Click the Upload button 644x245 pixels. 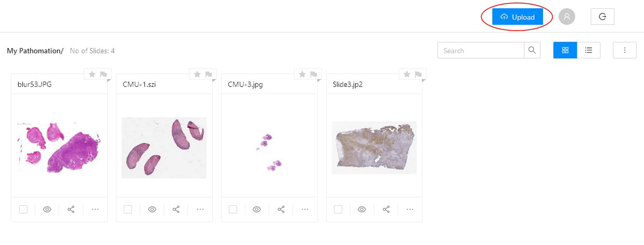pos(517,17)
